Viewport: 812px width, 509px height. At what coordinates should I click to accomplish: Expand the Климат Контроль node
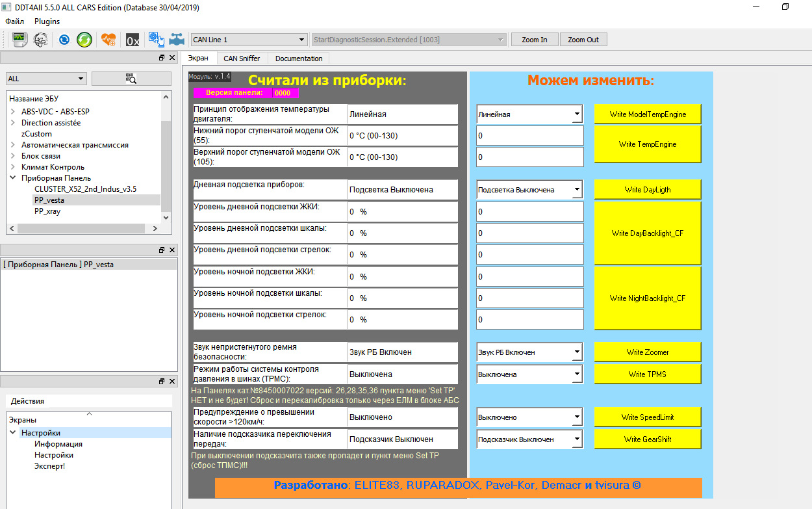point(14,167)
